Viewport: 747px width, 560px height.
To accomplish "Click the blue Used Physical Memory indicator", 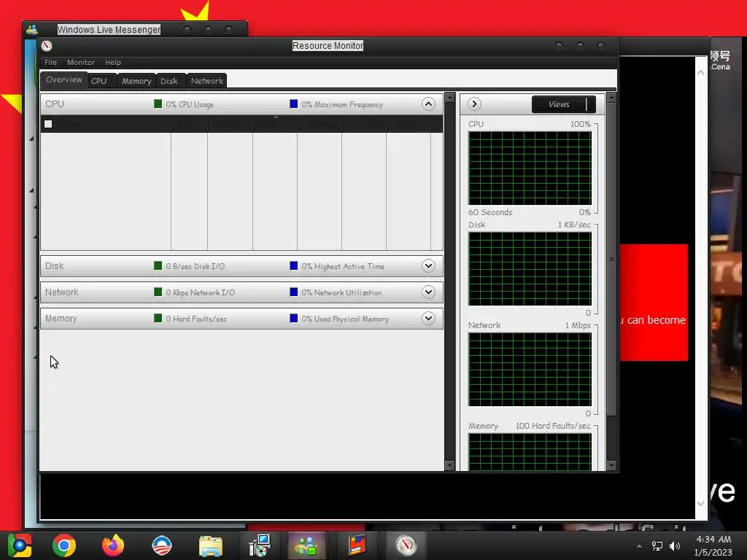I will click(293, 318).
